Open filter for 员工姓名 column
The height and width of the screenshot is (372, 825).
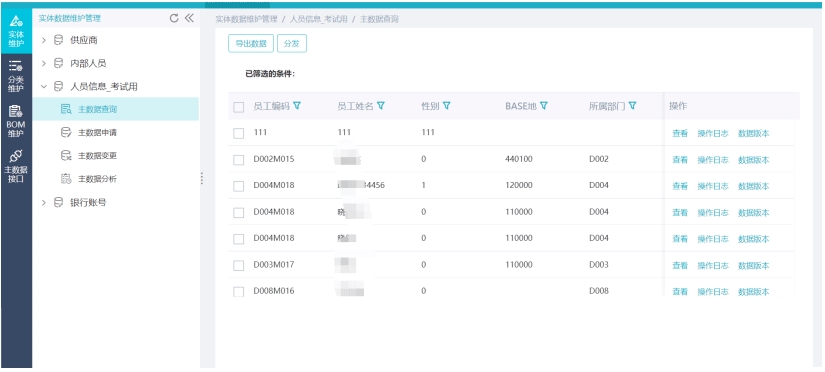[381, 106]
